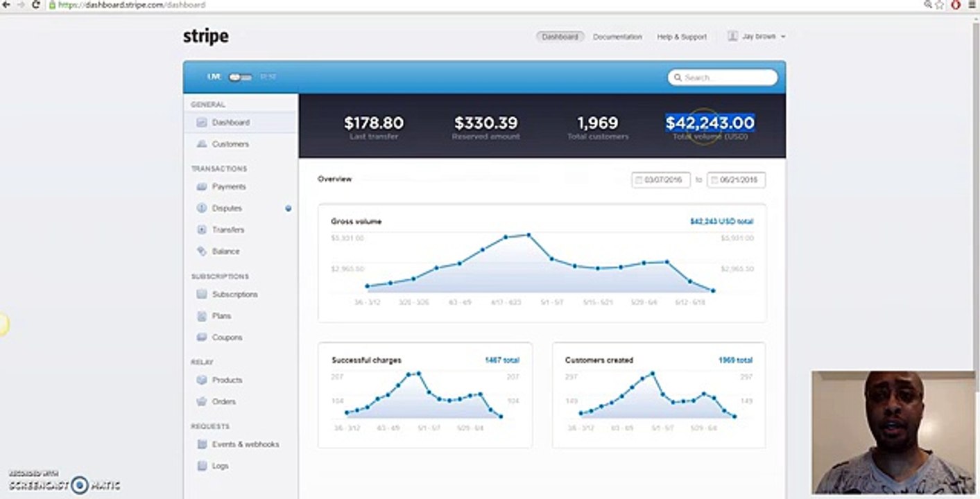
Task: Click the start date calendar icon
Action: [x=639, y=180]
